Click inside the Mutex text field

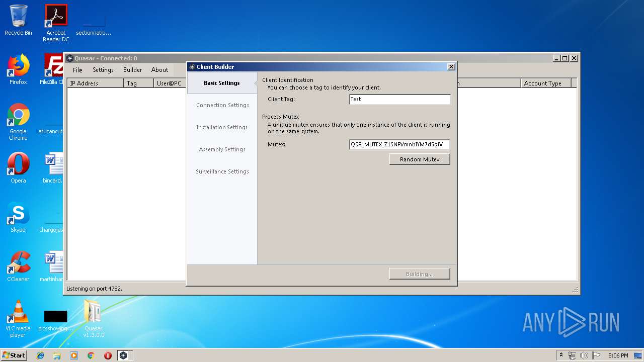coord(399,145)
